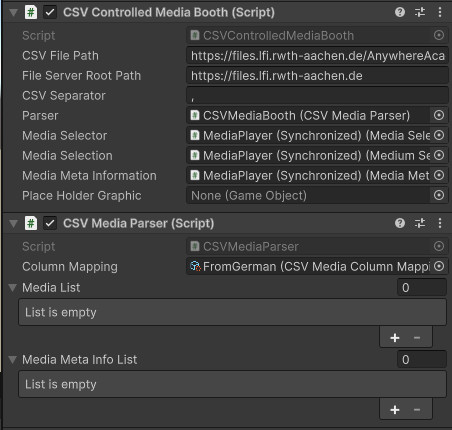Select the Media Selection MediaPlayer reference
The width and height of the screenshot is (452, 430).
coord(308,155)
